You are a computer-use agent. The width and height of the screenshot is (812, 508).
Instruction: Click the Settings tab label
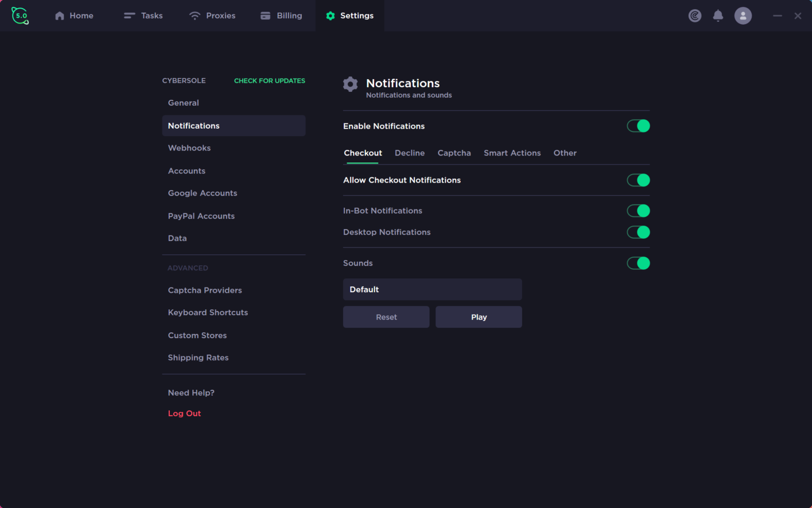coord(357,15)
